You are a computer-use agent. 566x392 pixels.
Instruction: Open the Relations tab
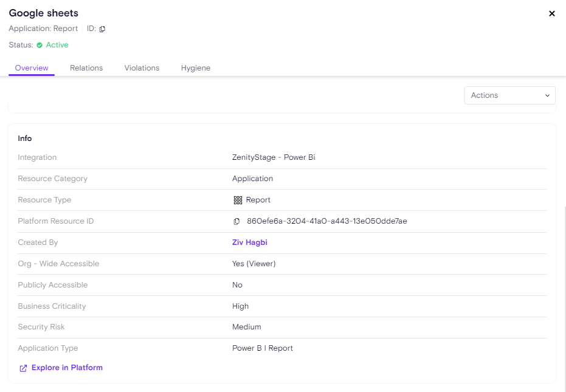click(x=86, y=68)
